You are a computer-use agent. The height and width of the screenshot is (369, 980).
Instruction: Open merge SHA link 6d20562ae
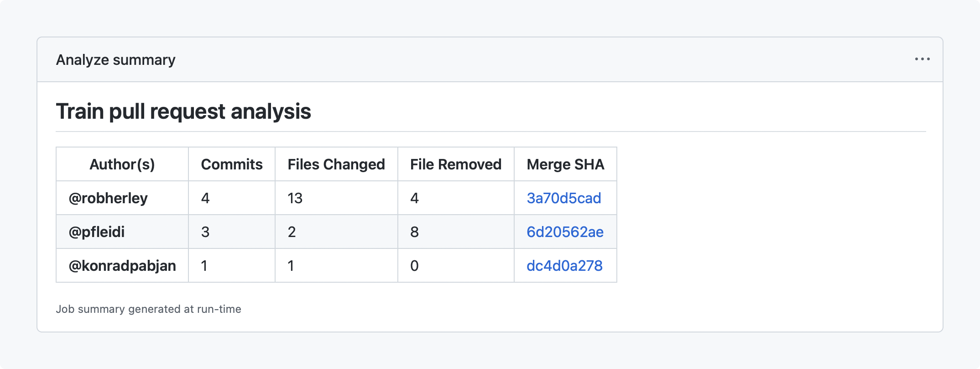click(565, 232)
